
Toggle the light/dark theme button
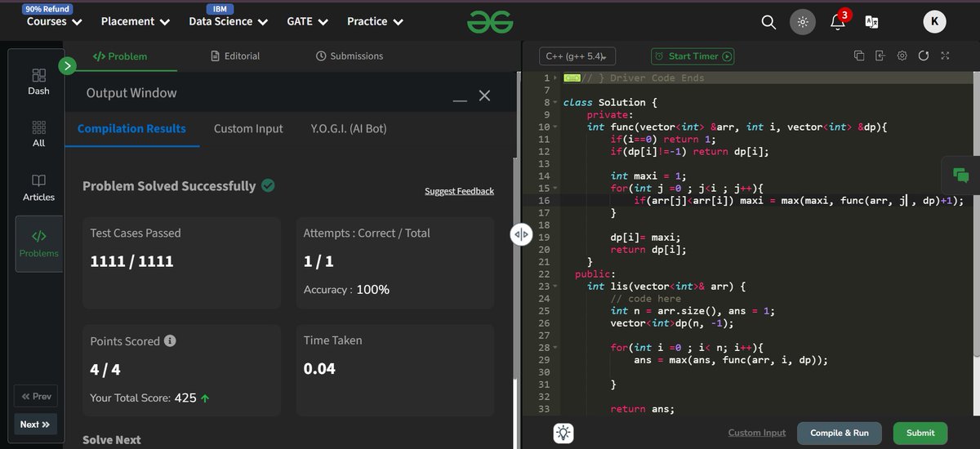pos(803,22)
